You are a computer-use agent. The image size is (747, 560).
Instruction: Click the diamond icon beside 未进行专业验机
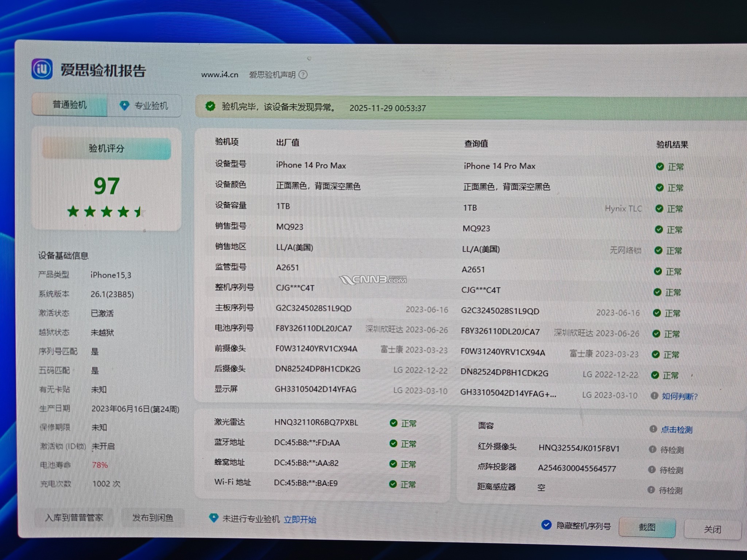213,518
